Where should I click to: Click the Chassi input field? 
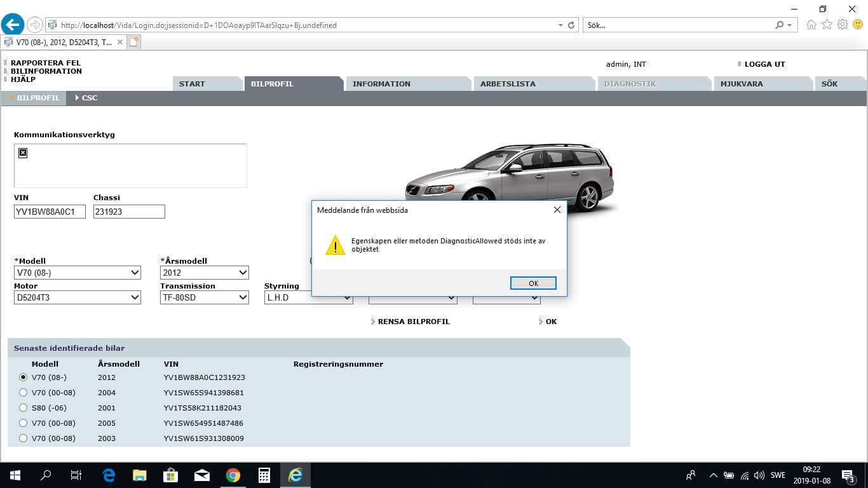129,212
